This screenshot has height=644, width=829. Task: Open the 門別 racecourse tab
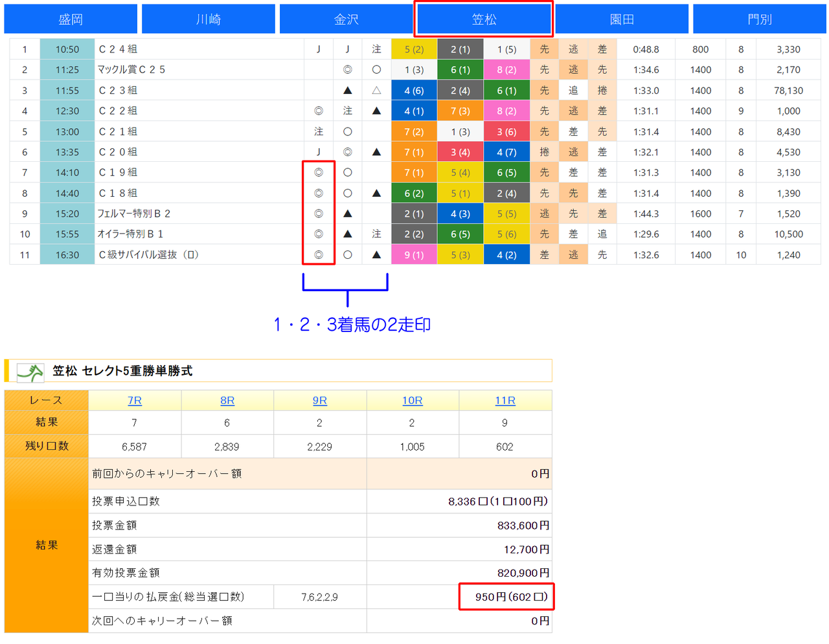tap(760, 19)
